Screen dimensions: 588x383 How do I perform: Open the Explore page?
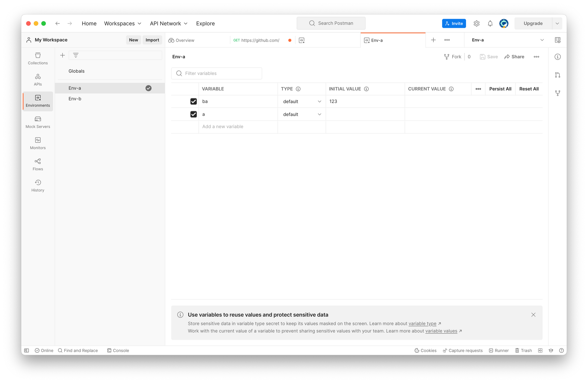click(x=205, y=23)
